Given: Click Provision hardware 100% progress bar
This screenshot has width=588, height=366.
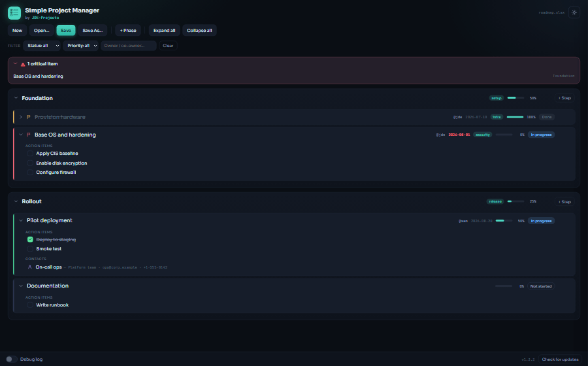Looking at the screenshot, I should pyautogui.click(x=515, y=117).
